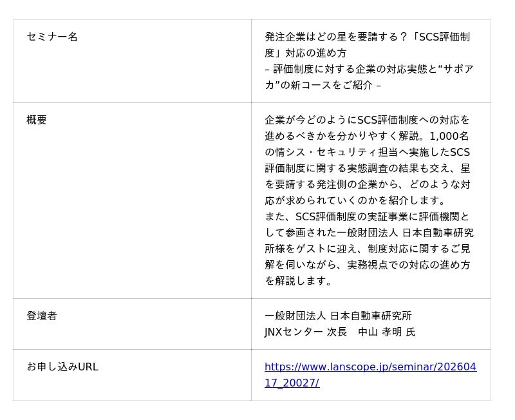Click the overview line starting 所様をゲストに迎え

[x=367, y=249]
